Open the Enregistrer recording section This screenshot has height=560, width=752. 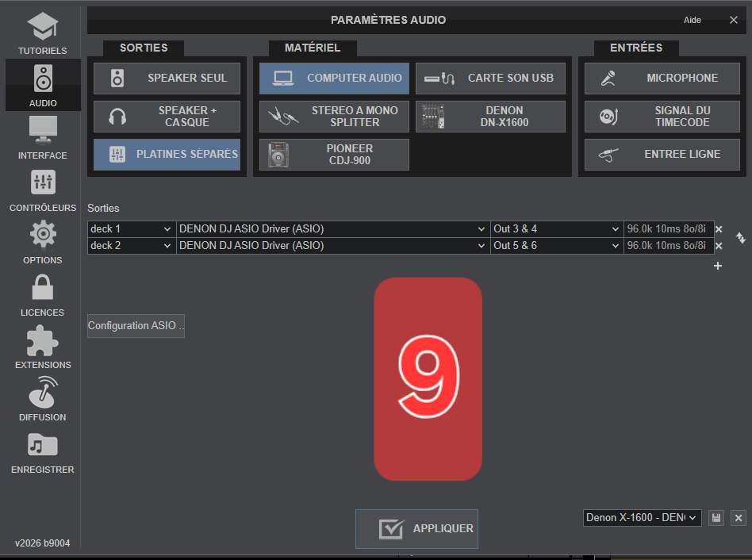[43, 451]
